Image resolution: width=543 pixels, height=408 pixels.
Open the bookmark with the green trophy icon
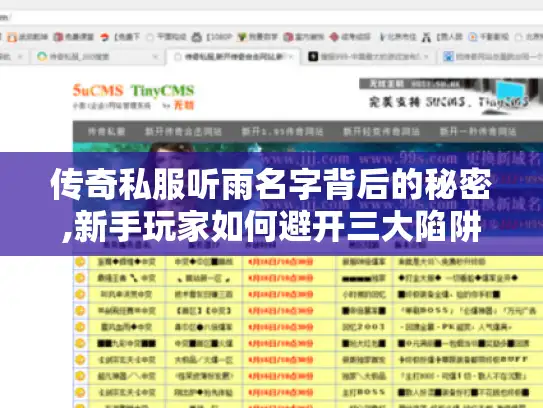pos(258,37)
